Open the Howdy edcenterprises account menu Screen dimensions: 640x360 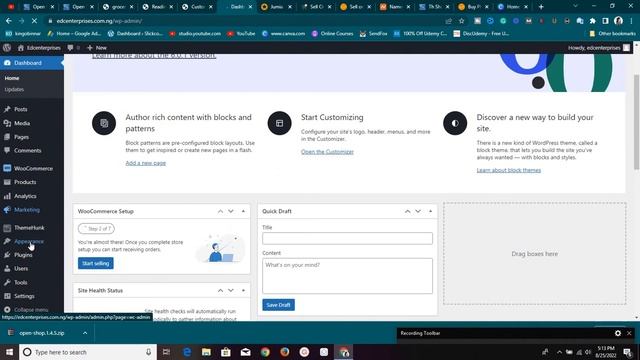[x=599, y=48]
